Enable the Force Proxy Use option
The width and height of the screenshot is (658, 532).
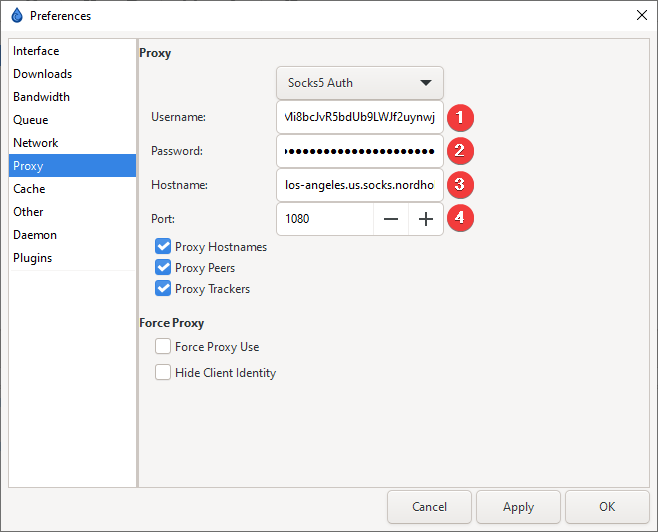pos(163,347)
